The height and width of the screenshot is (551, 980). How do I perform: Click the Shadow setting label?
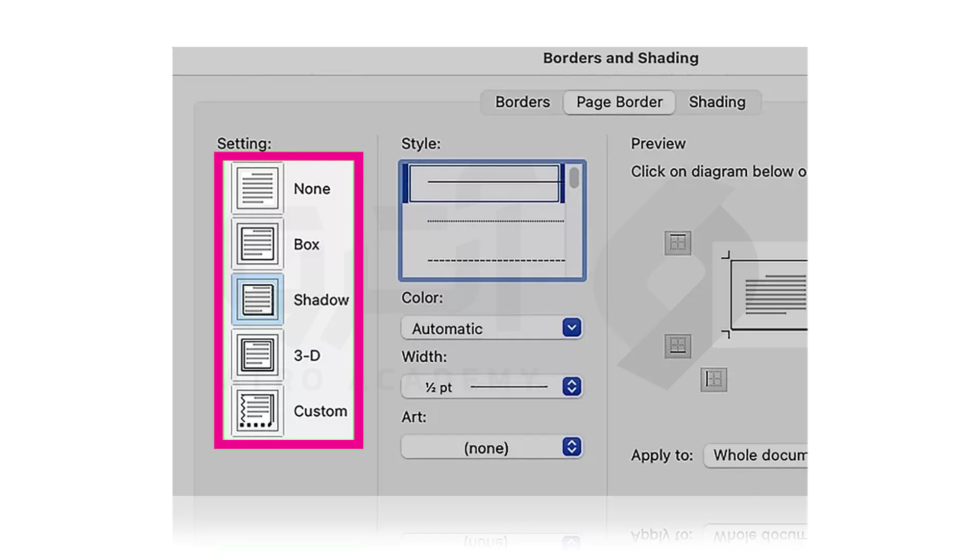tap(321, 300)
